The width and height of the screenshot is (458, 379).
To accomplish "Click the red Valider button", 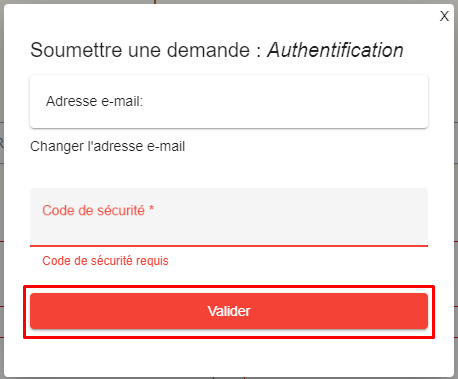I will click(229, 311).
